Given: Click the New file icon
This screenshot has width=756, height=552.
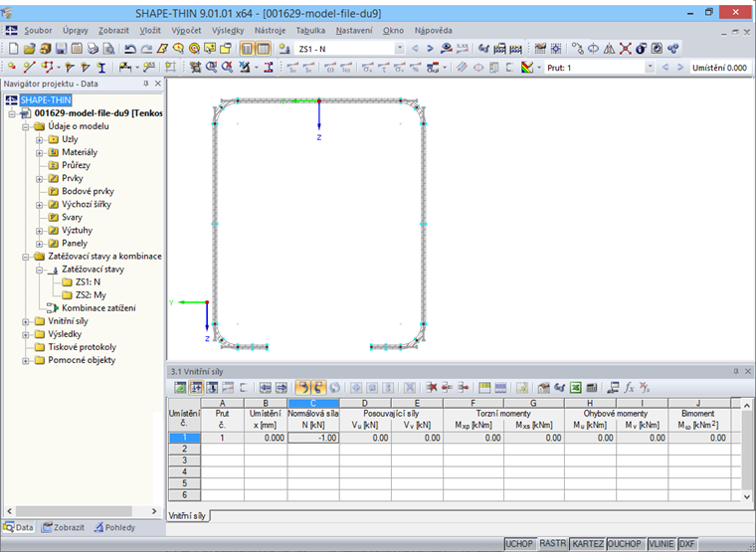Looking at the screenshot, I should coord(14,48).
